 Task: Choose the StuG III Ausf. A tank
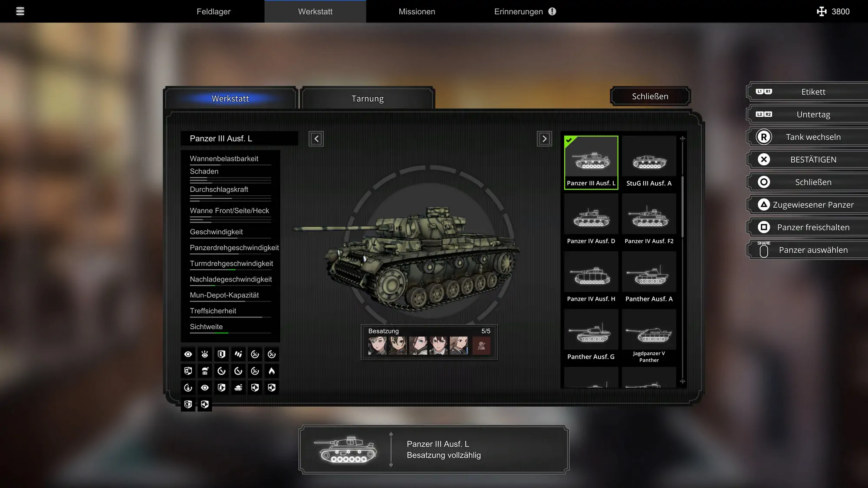[649, 162]
